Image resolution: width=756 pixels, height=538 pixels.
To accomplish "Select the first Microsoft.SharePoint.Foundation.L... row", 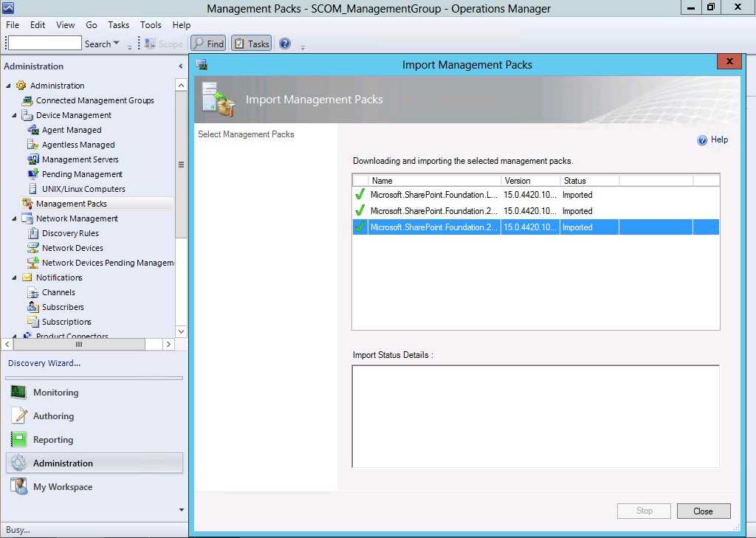I will coord(536,195).
